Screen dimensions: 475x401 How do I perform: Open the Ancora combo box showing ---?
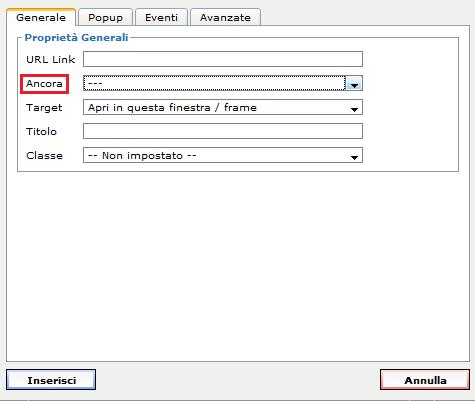click(x=223, y=83)
